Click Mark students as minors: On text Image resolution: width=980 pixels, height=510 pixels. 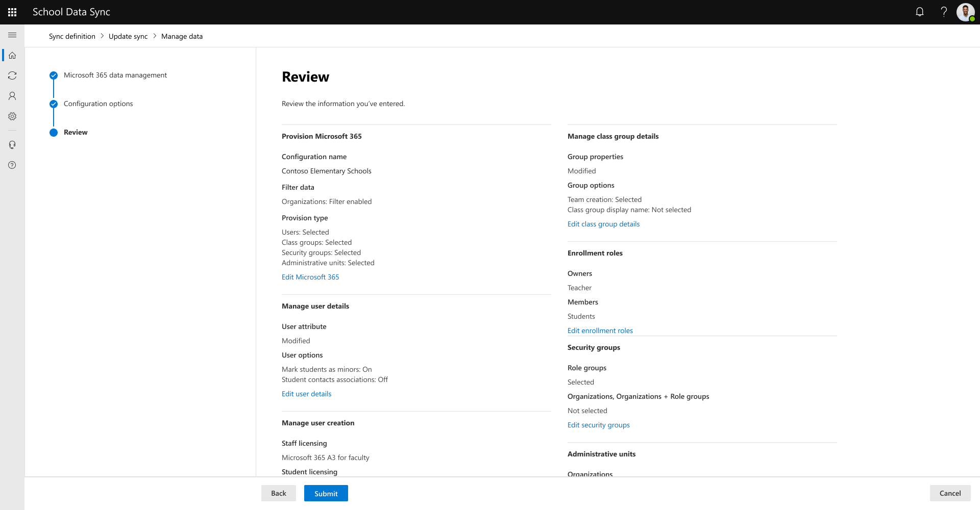[x=327, y=369]
